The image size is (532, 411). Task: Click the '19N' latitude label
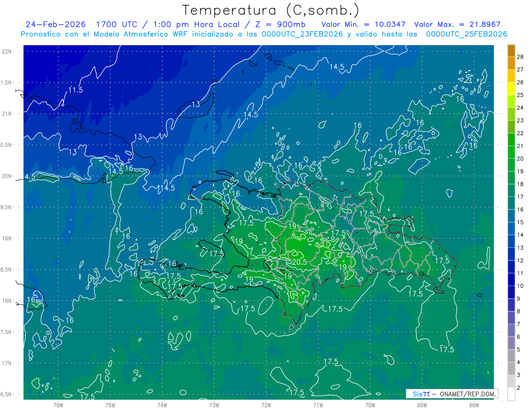pyautogui.click(x=6, y=239)
